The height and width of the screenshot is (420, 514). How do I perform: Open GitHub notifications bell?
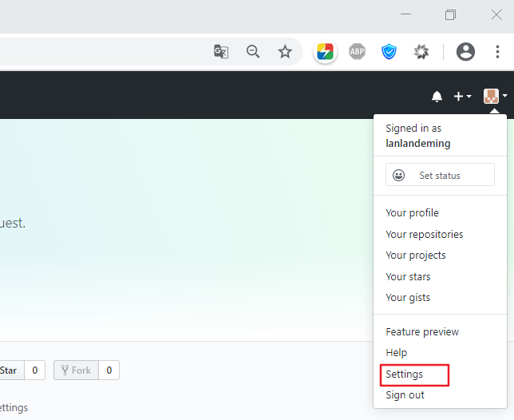tap(437, 97)
